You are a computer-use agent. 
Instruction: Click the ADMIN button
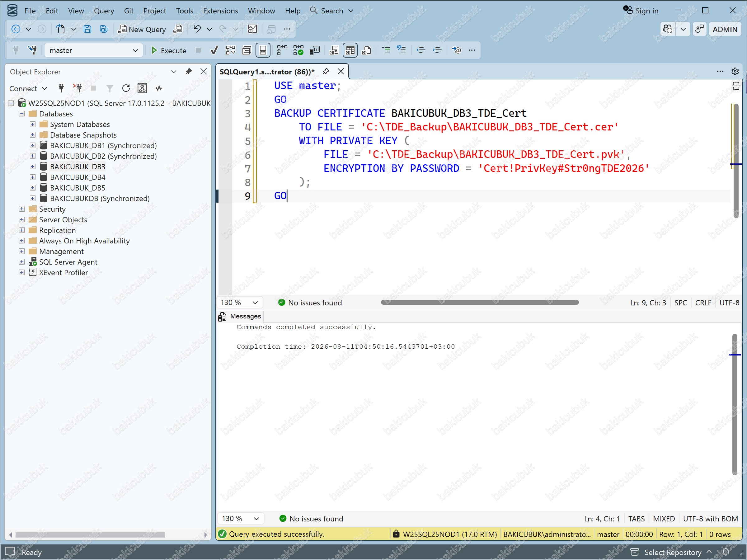pos(725,29)
